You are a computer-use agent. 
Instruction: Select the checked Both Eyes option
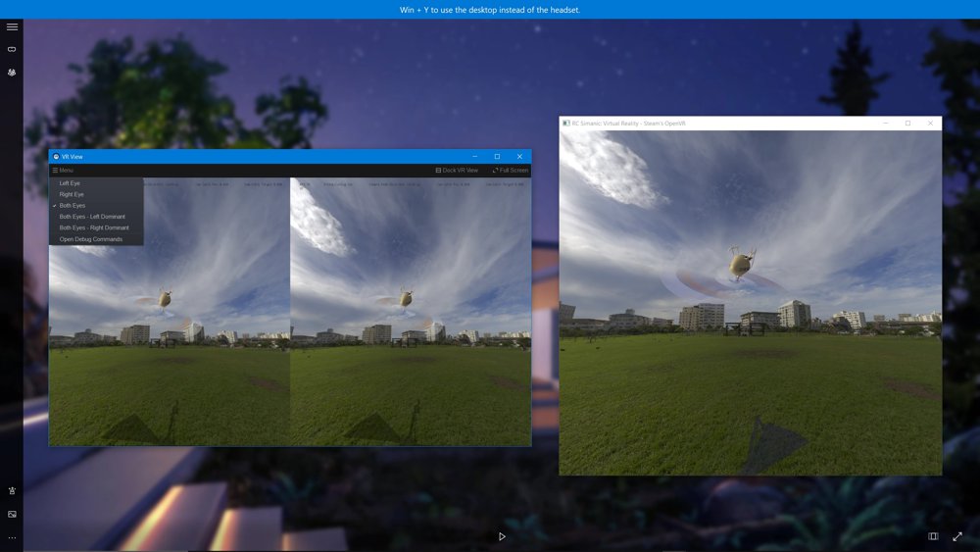coord(72,206)
